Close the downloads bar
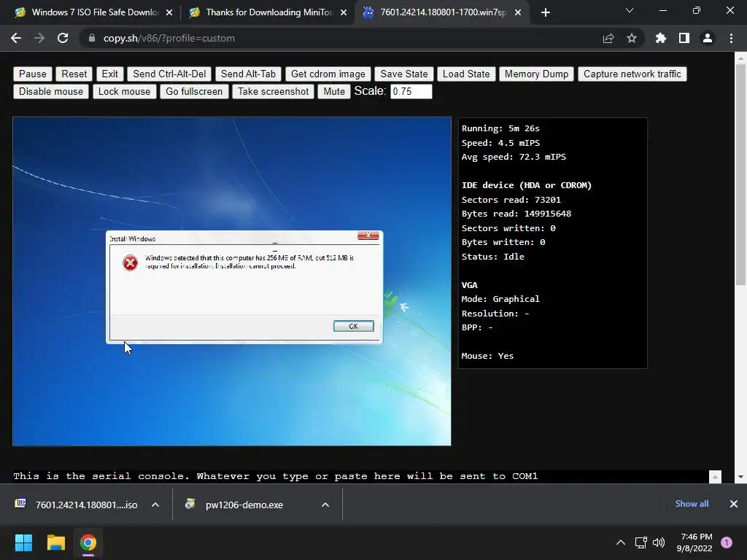747x560 pixels. coord(734,504)
